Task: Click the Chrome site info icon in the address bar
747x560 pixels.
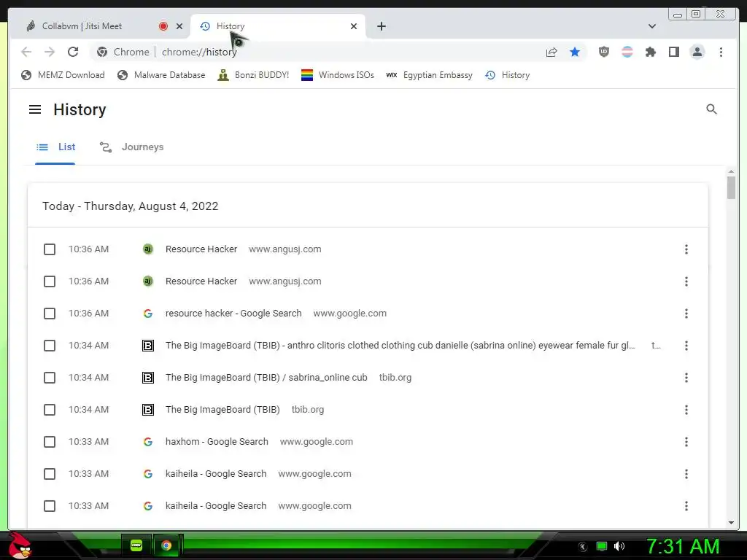Action: 102,52
